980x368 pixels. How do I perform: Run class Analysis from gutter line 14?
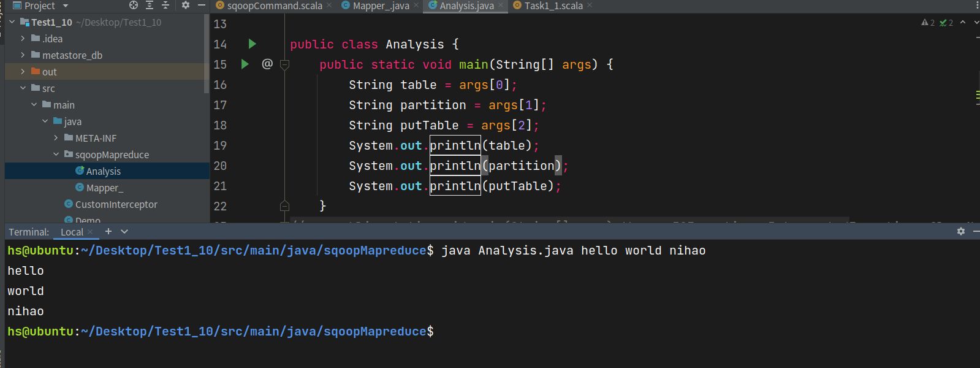click(252, 44)
